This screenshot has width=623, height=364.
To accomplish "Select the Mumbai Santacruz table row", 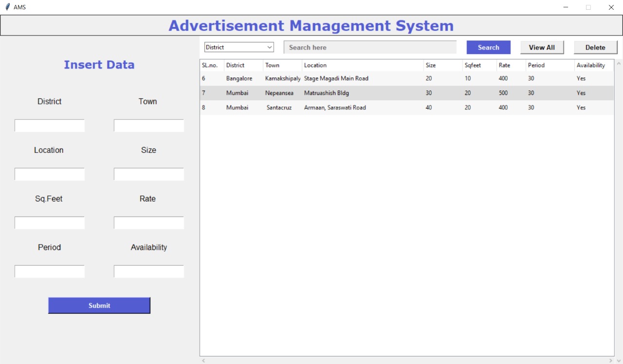I will click(407, 108).
